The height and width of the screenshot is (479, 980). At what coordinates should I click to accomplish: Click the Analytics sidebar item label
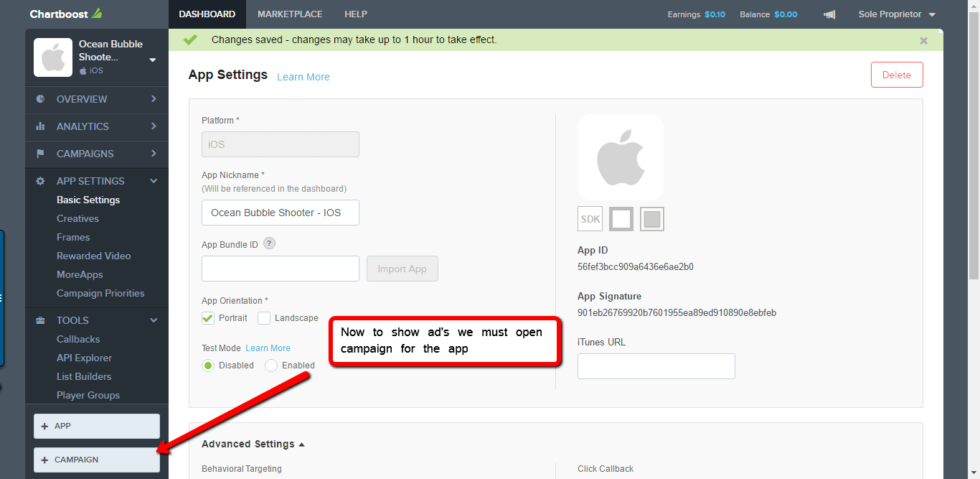point(83,126)
